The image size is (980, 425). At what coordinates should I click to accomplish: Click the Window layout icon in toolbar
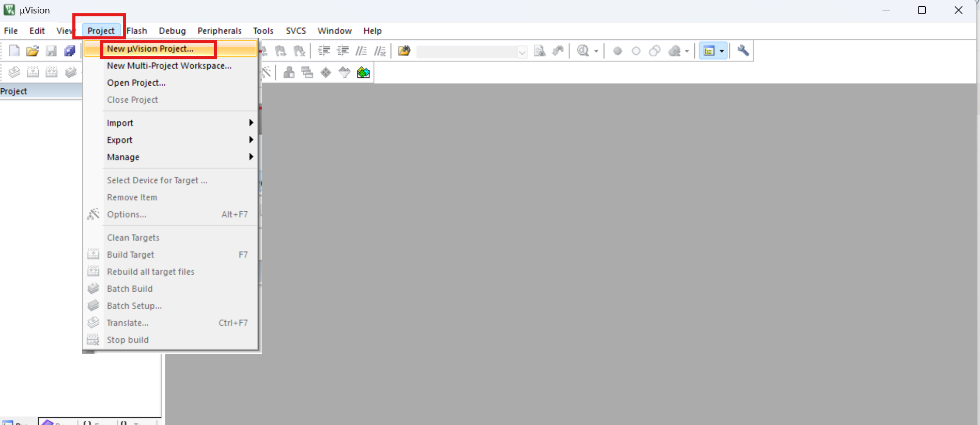709,51
